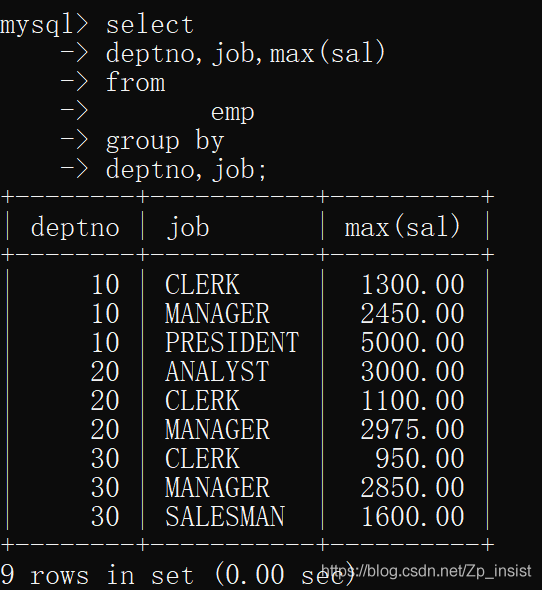Click CLERK in the 1100.00 row
Image resolution: width=542 pixels, height=590 pixels.
point(202,400)
